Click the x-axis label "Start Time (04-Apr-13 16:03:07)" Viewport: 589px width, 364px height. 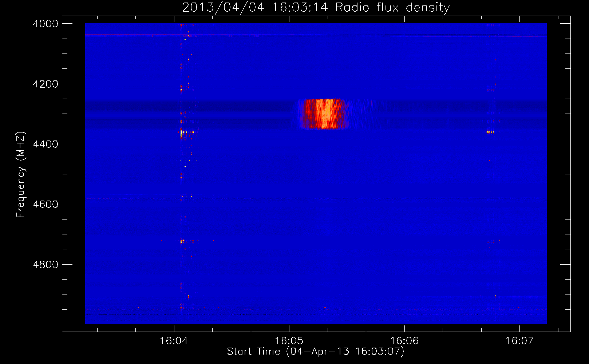click(x=316, y=352)
